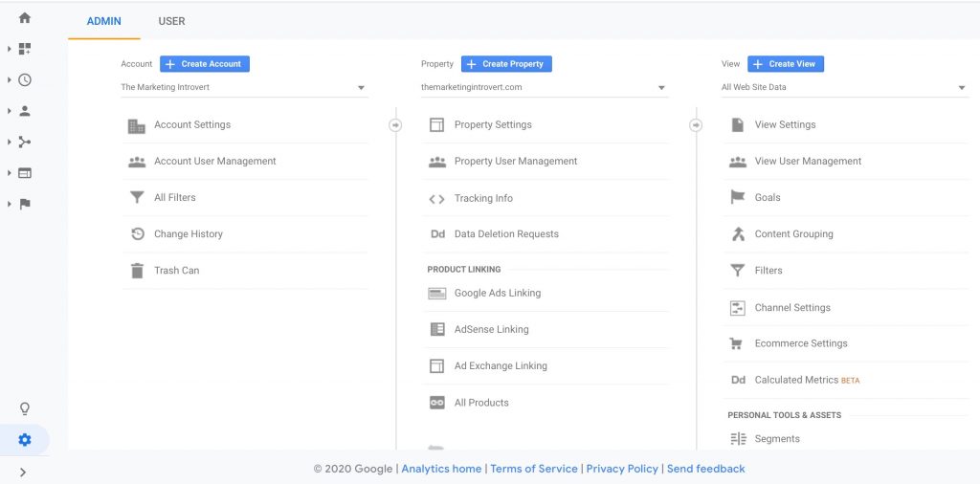Click the View Settings document icon
The image size is (980, 484).
pos(738,125)
